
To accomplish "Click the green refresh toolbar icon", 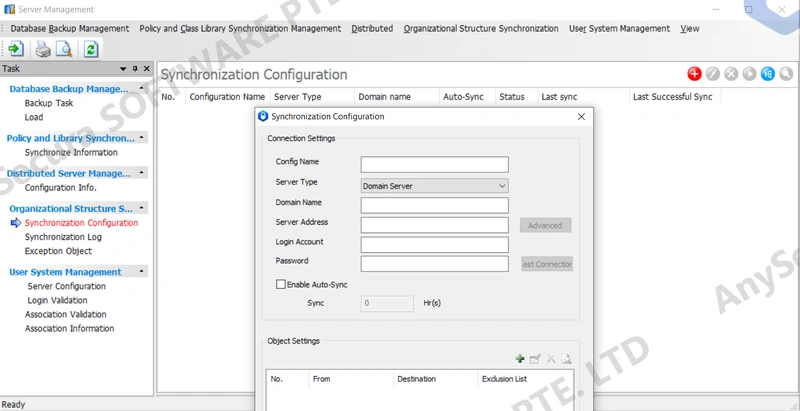I will [91, 49].
